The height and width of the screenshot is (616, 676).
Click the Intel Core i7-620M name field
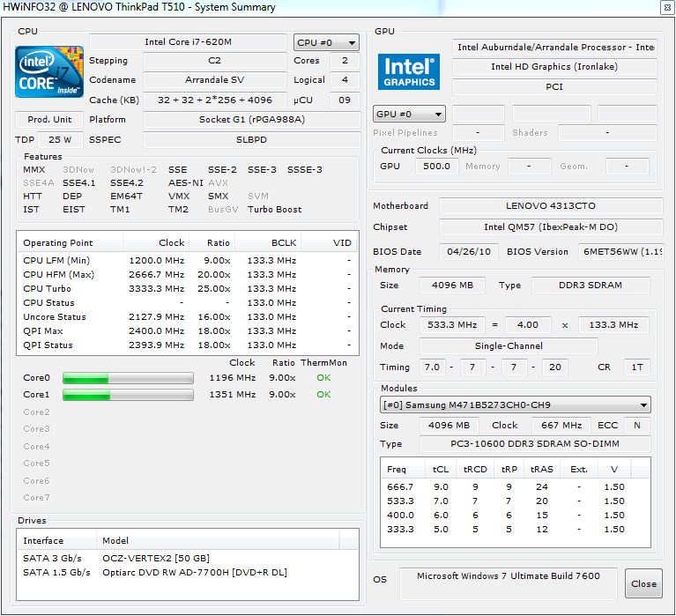[188, 42]
